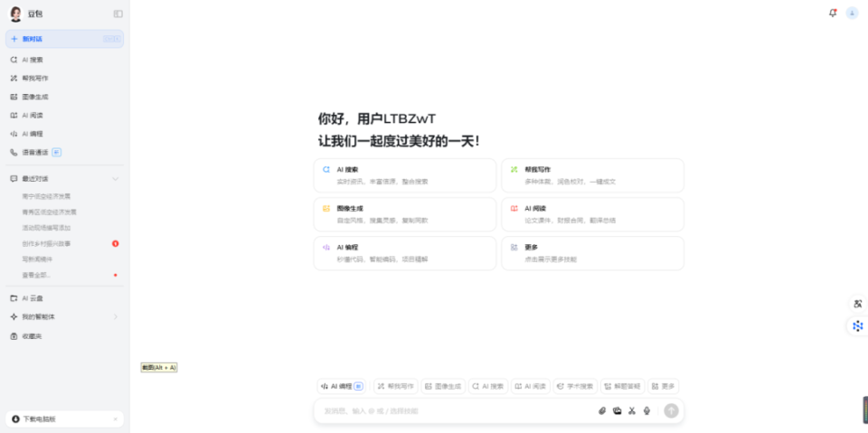868x433 pixels.
Task: Open AI 云盘 in the sidebar
Action: coord(65,298)
